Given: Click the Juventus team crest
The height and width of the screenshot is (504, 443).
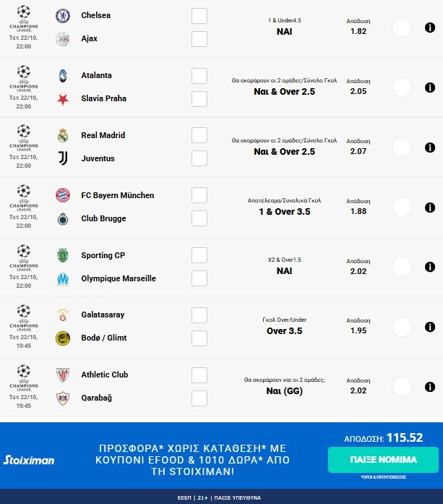Looking at the screenshot, I should coord(63,158).
